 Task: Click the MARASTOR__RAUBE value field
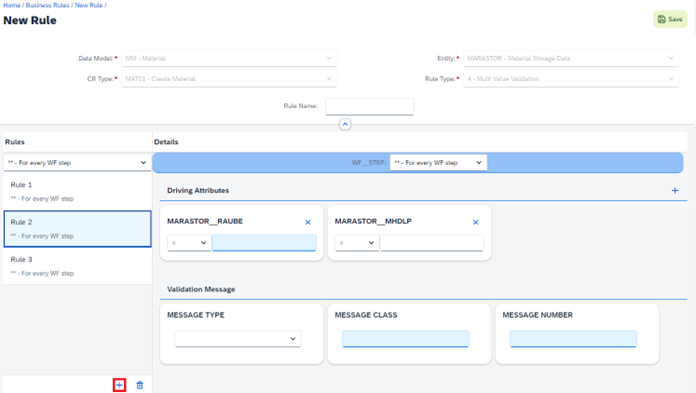[264, 243]
